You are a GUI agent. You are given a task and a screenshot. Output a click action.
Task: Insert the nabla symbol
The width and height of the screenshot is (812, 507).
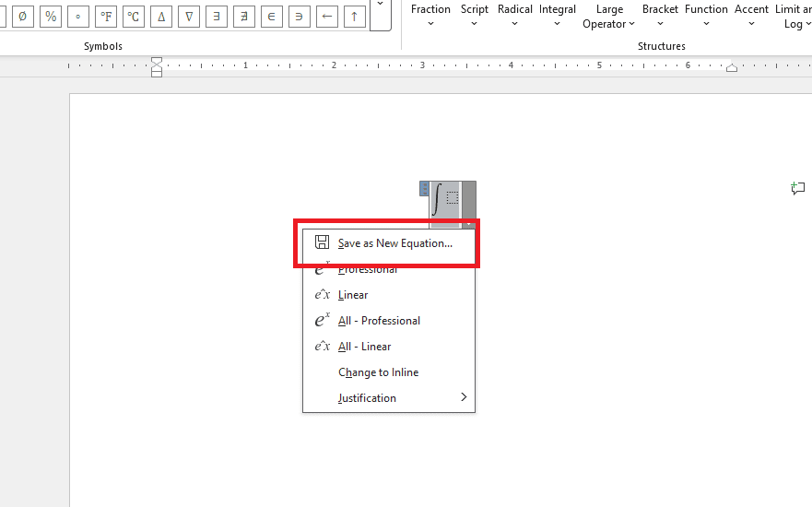click(x=189, y=16)
